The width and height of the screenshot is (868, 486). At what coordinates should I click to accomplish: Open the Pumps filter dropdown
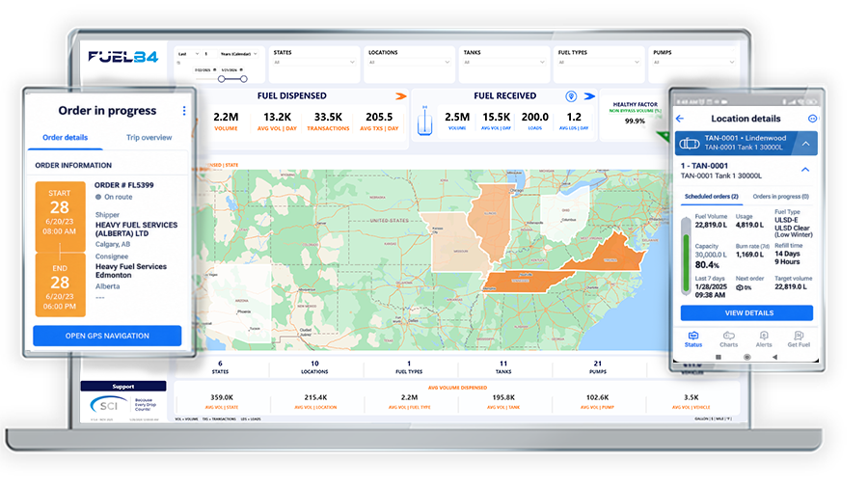click(x=694, y=63)
